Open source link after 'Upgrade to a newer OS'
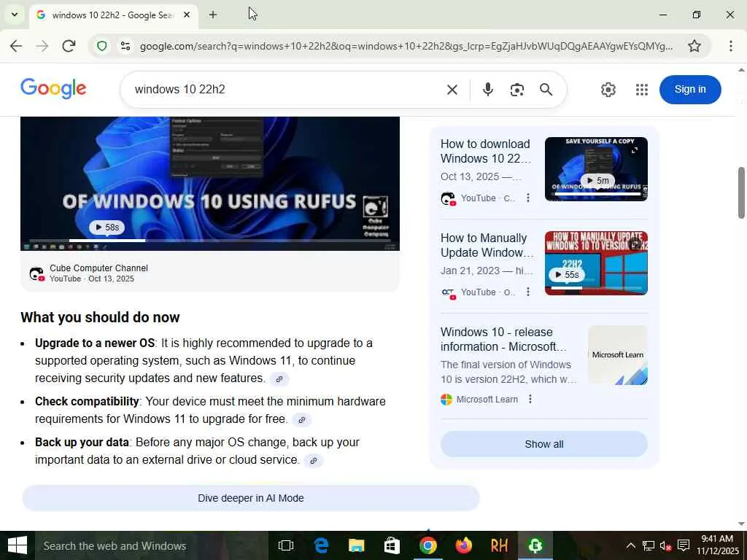 coord(279,379)
